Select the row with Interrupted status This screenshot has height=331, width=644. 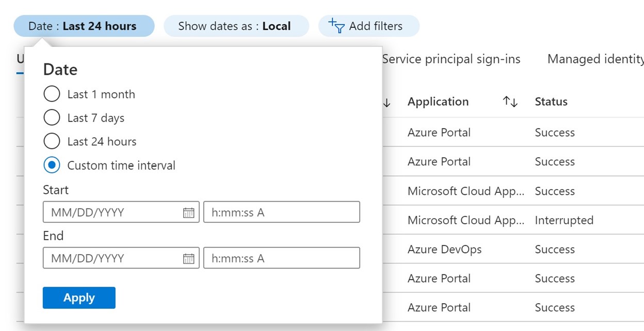[x=564, y=220]
